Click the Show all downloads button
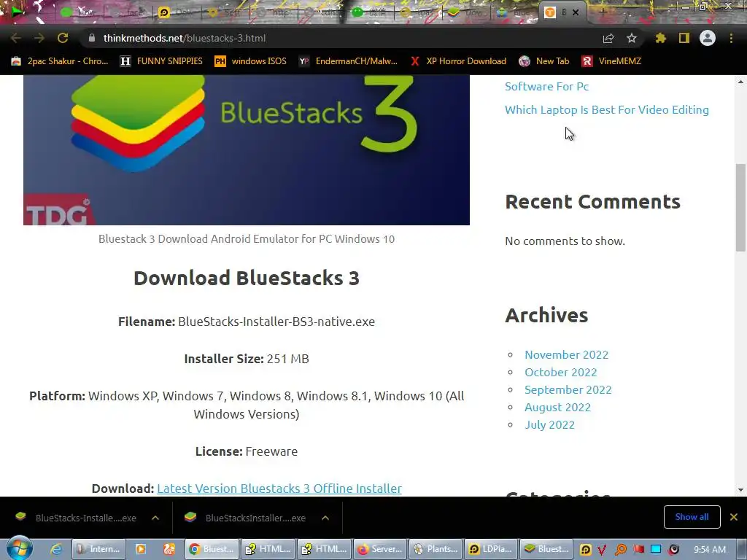Image resolution: width=747 pixels, height=560 pixels. coord(692,517)
